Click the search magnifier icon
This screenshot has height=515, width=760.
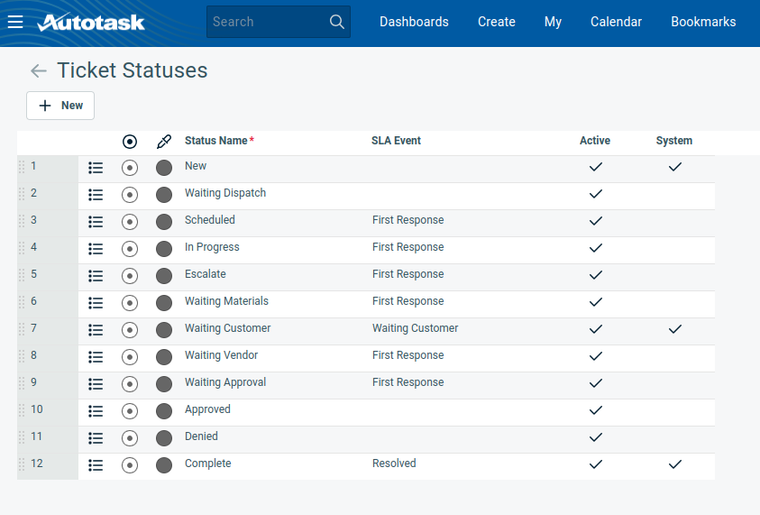pyautogui.click(x=337, y=22)
